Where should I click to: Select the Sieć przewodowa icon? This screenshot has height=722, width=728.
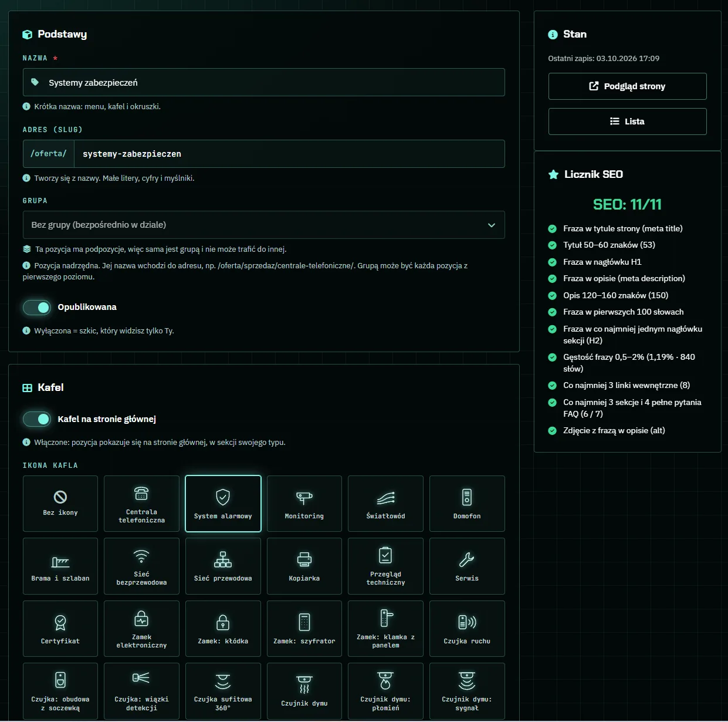223,566
